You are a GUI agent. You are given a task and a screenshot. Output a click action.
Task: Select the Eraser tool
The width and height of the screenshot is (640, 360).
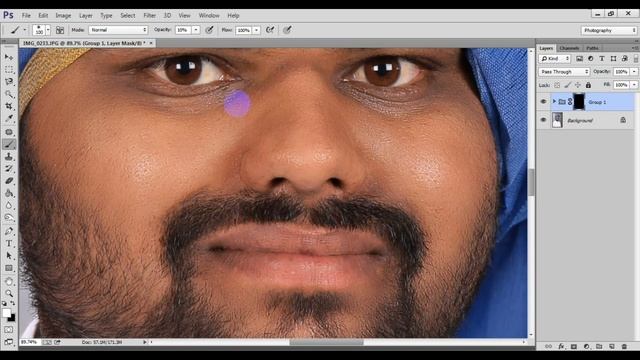9,181
